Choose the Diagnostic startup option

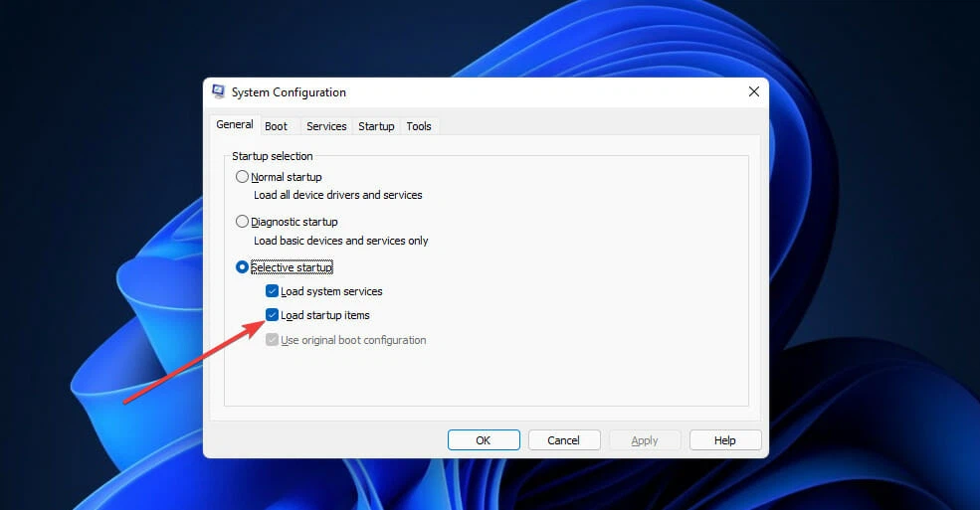243,222
